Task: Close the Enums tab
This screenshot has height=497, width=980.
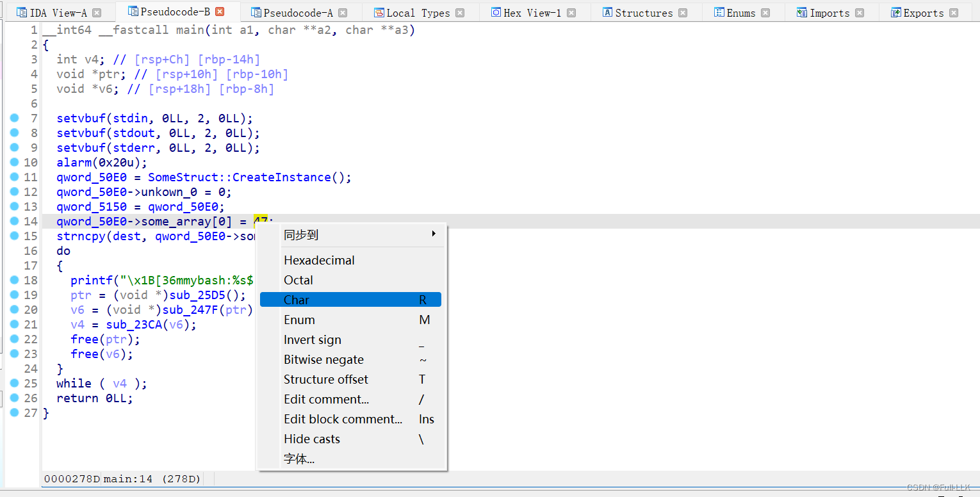Action: click(765, 13)
